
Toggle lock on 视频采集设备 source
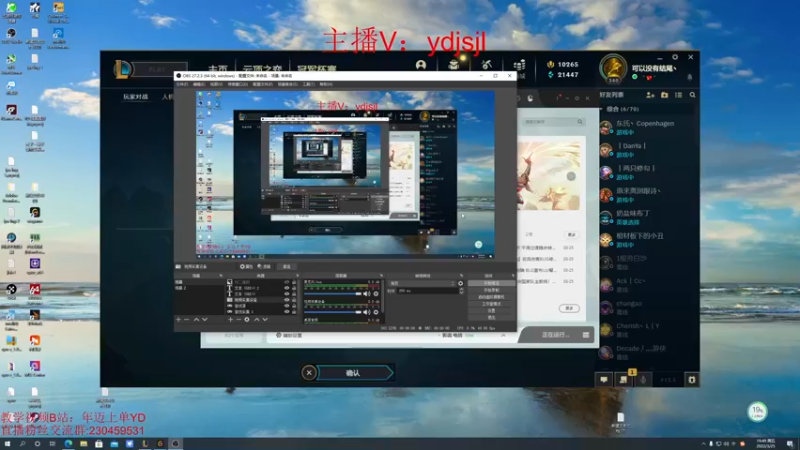tap(294, 300)
